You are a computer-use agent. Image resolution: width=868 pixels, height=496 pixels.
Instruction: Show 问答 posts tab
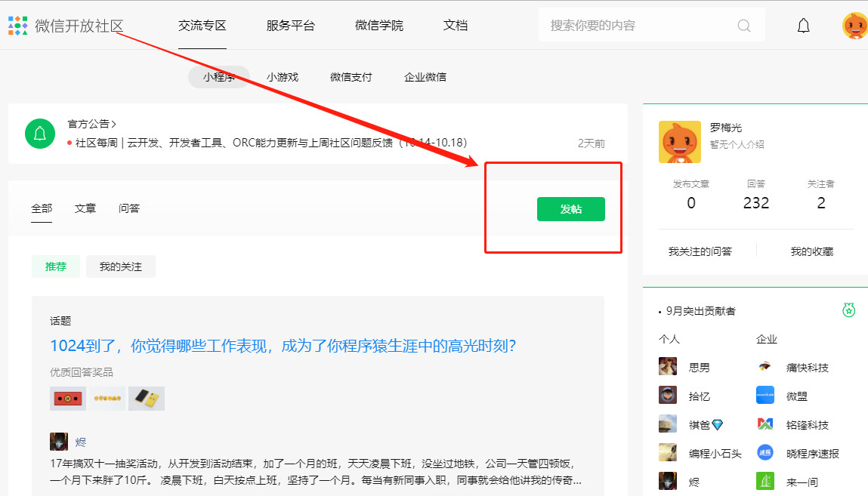(129, 208)
